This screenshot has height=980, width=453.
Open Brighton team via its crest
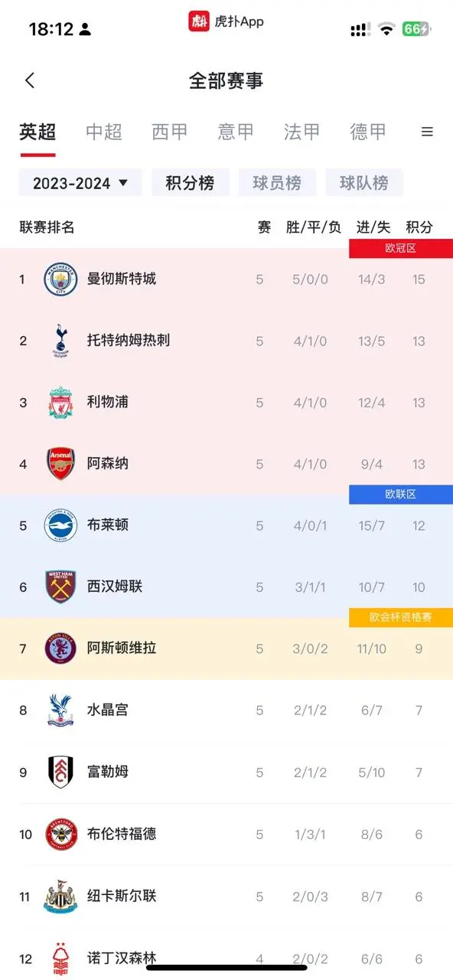point(60,526)
